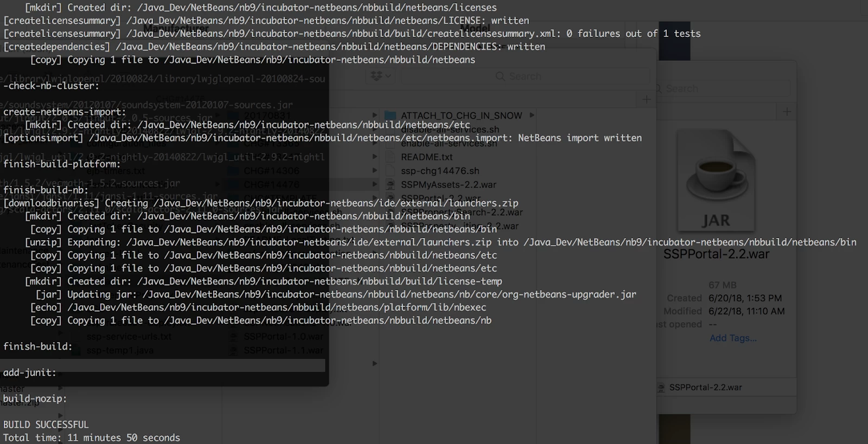
Task: Select the ATTACH_TO_CHG_IN_SNOW folder icon
Action: (x=390, y=115)
